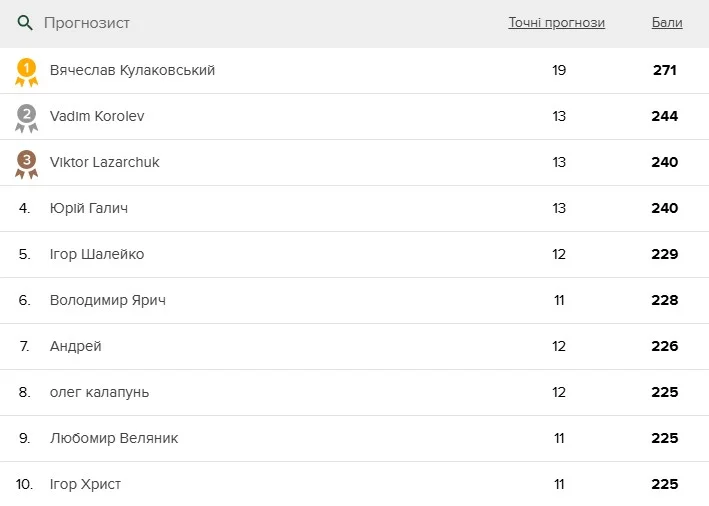Image resolution: width=709 pixels, height=506 pixels.
Task: Select Vadim Korolev in the ranking
Action: 97,116
